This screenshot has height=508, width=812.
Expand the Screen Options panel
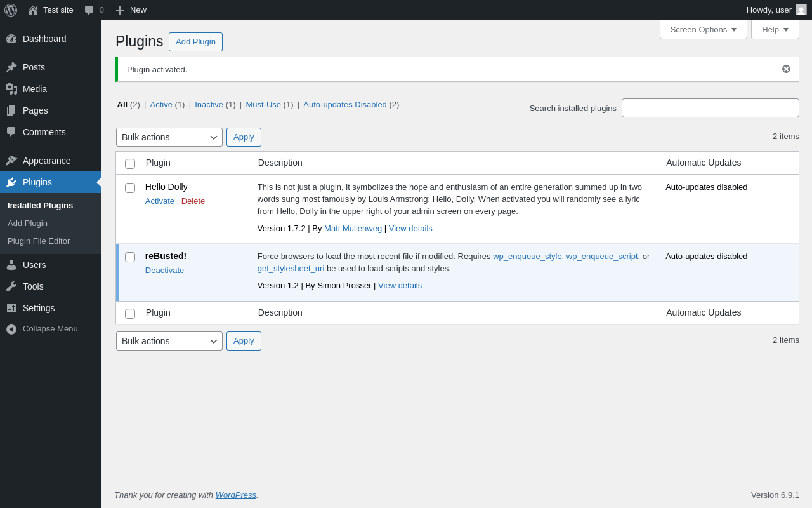point(703,29)
